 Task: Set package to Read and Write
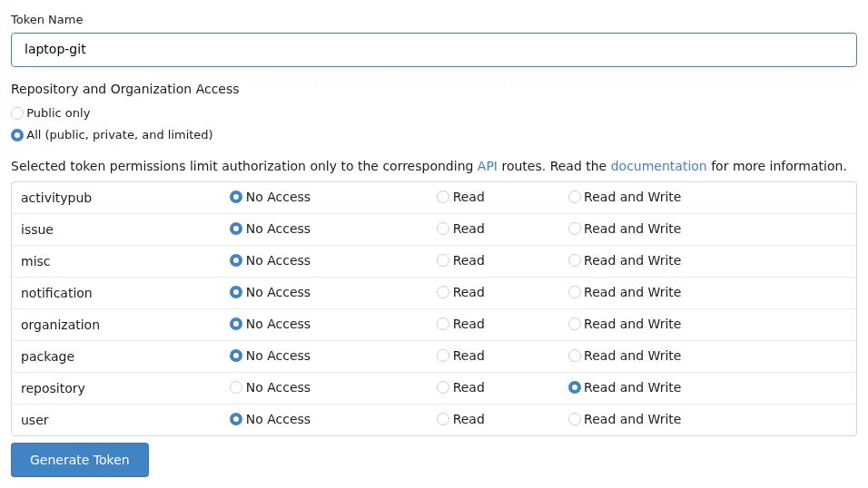pos(575,356)
